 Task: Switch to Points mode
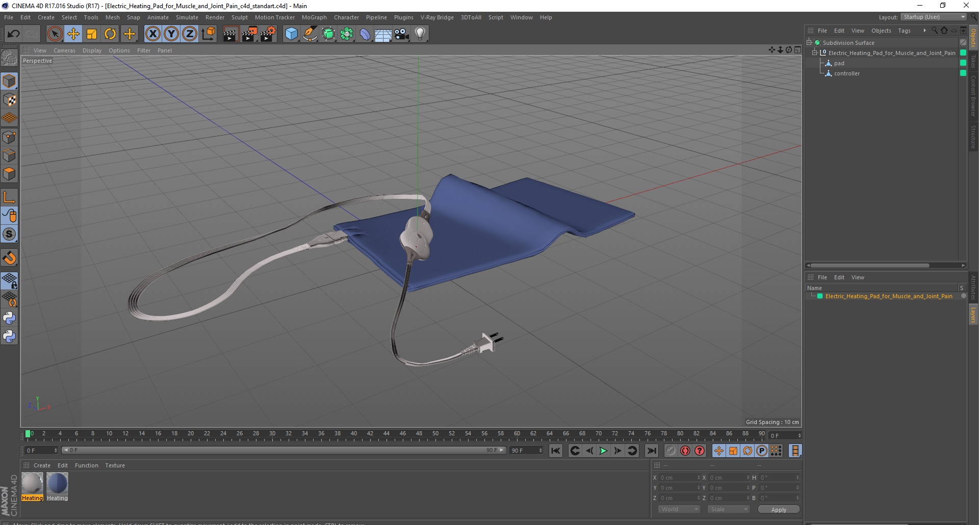pyautogui.click(x=9, y=137)
